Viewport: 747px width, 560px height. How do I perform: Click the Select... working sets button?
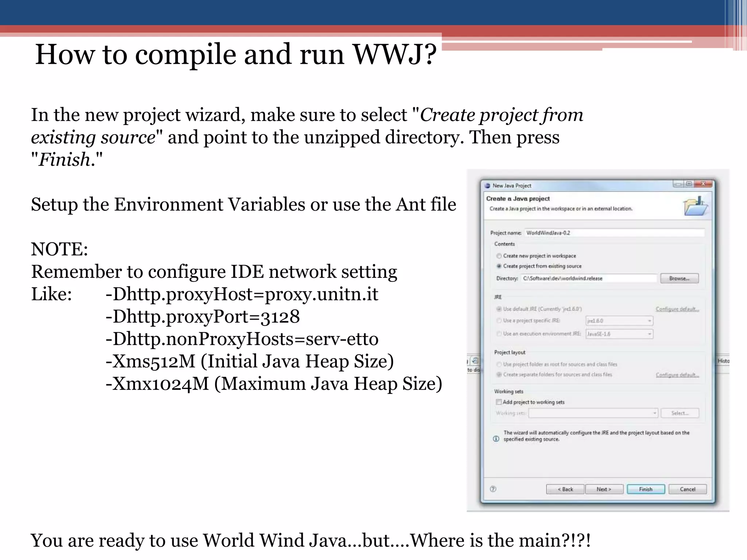(680, 413)
